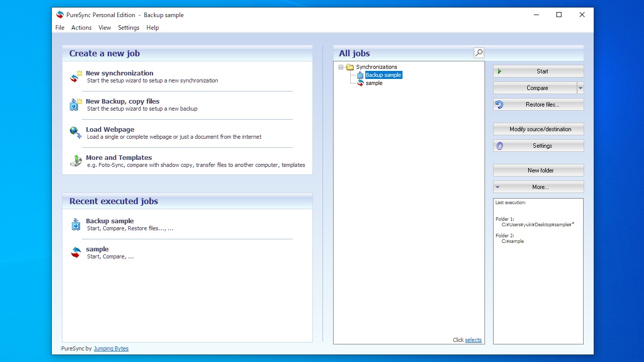This screenshot has height=362, width=644.
Task: Click the New folder button
Action: (538, 170)
